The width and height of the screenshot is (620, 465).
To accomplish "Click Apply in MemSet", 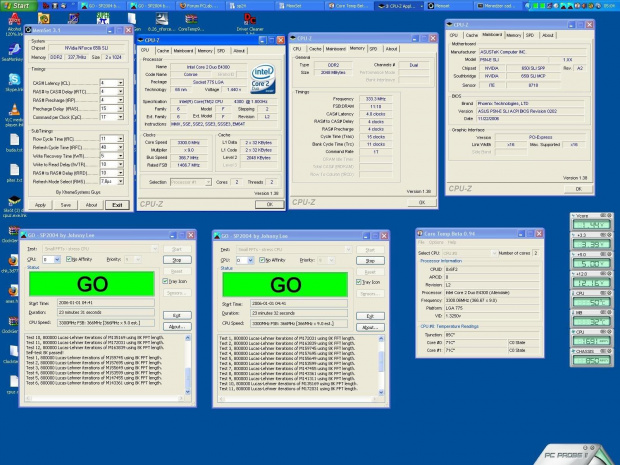I will point(40,205).
